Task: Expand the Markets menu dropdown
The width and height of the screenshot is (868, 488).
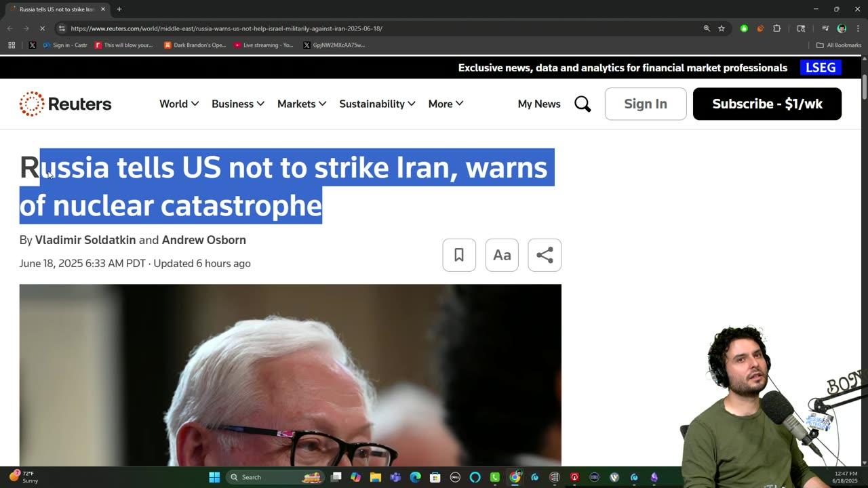Action: pos(302,104)
